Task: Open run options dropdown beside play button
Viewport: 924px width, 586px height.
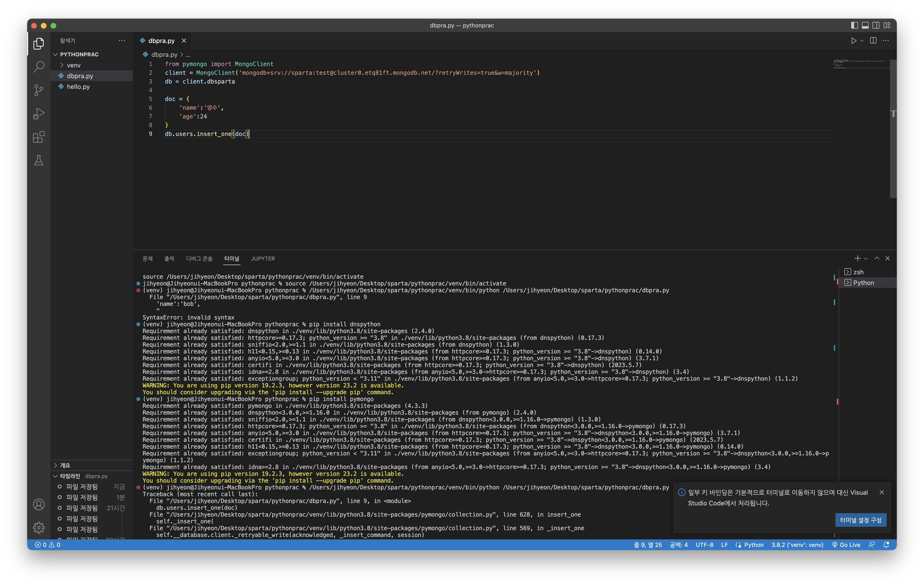Action: tap(862, 41)
